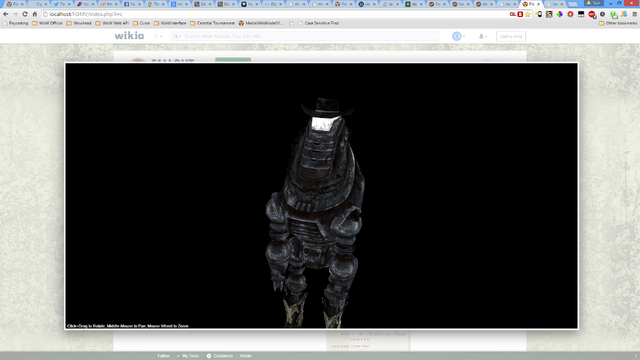Click the green phone extension icon
The width and height of the screenshot is (640, 360).
tap(613, 15)
